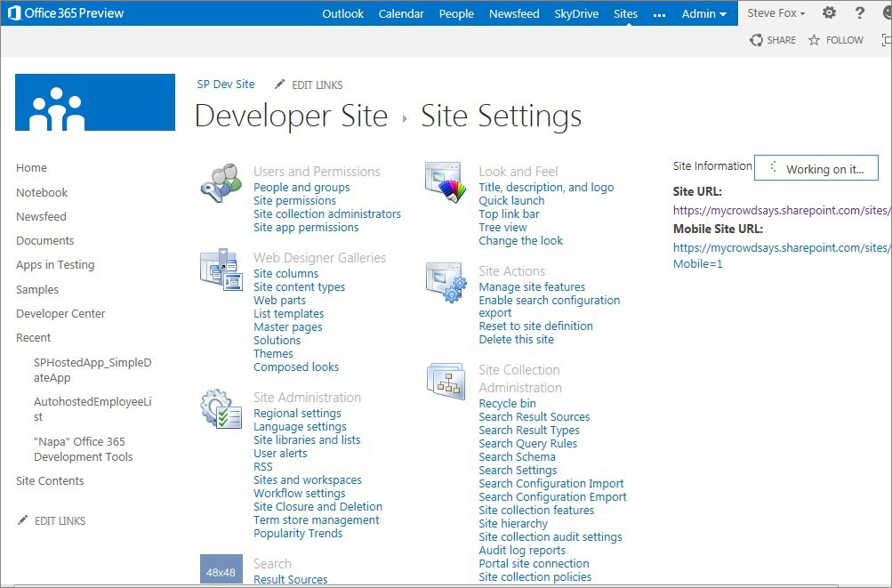Open Newsfeed in the top navigation bar
This screenshot has width=892, height=588.
(x=514, y=13)
